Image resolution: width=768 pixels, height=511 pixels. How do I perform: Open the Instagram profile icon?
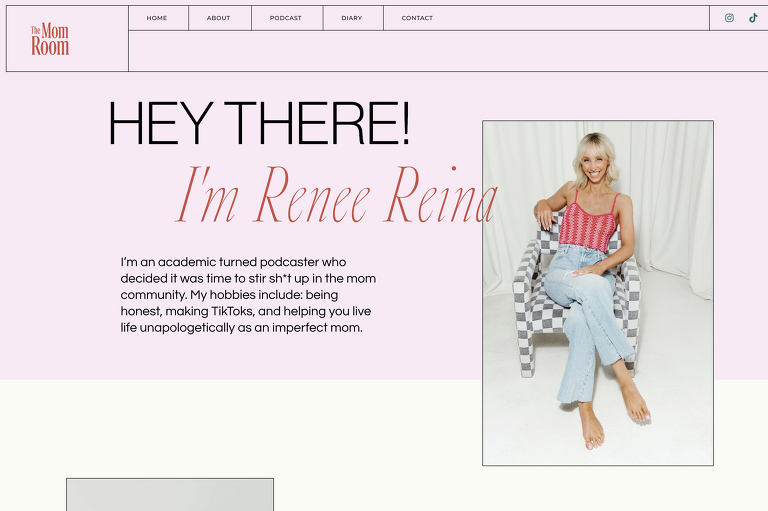(729, 18)
